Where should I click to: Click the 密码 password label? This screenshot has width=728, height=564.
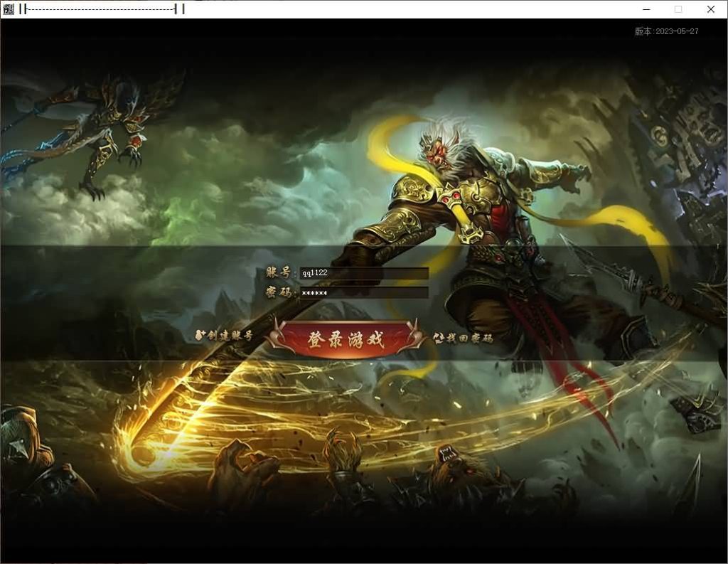click(279, 292)
